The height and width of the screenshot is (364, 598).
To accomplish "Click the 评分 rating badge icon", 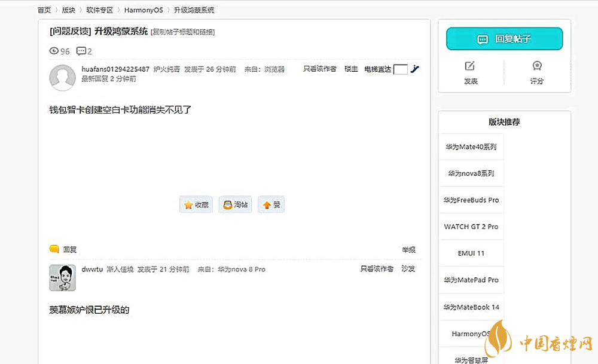I will tap(536, 66).
